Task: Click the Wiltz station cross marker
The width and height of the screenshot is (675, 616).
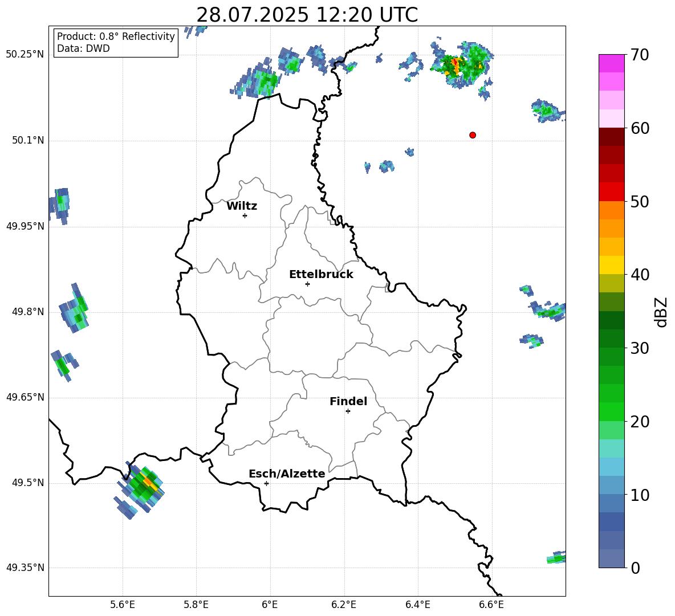Action: pos(245,216)
